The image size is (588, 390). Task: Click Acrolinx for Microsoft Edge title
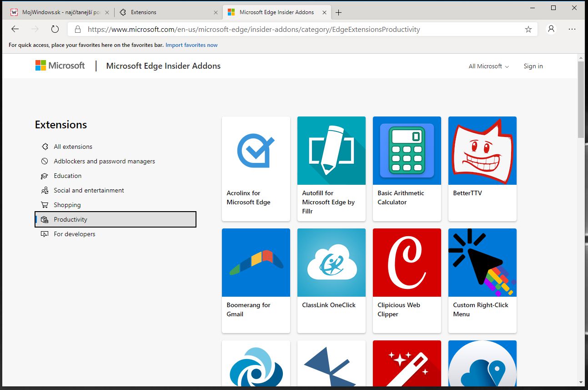point(249,198)
